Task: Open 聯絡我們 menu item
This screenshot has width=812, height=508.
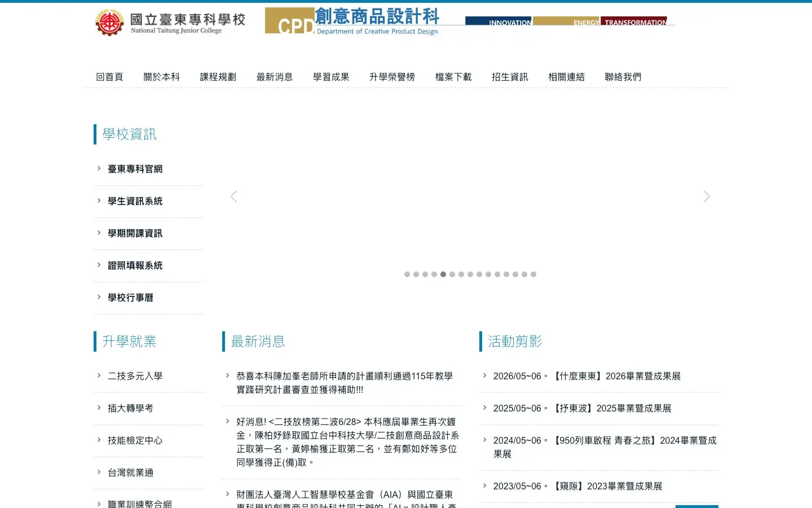Action: [x=623, y=77]
